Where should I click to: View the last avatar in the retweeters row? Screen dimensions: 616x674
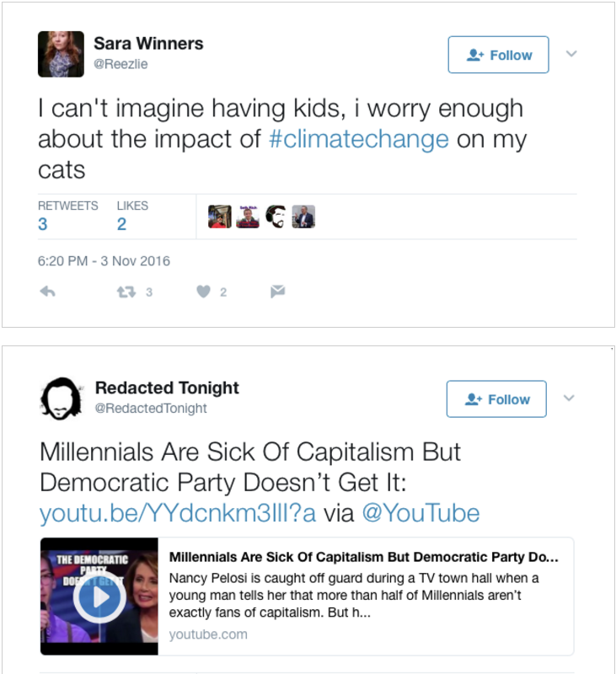pyautogui.click(x=303, y=217)
